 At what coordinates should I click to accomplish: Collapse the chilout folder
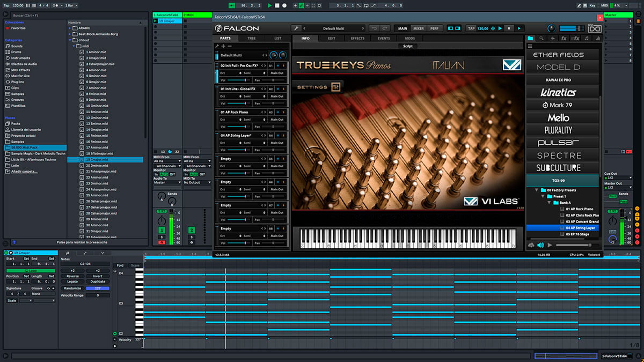click(70, 40)
